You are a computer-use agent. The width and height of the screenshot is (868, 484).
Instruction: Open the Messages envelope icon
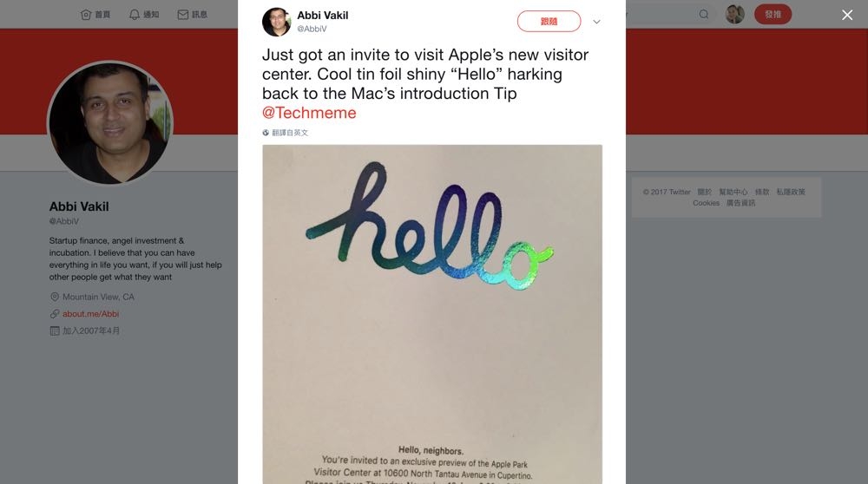point(182,15)
